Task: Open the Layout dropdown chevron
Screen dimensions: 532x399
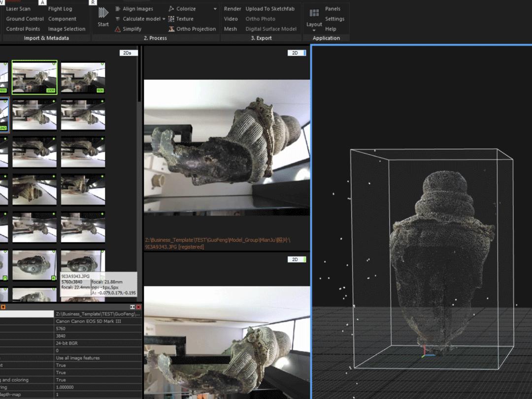Action: click(x=314, y=30)
